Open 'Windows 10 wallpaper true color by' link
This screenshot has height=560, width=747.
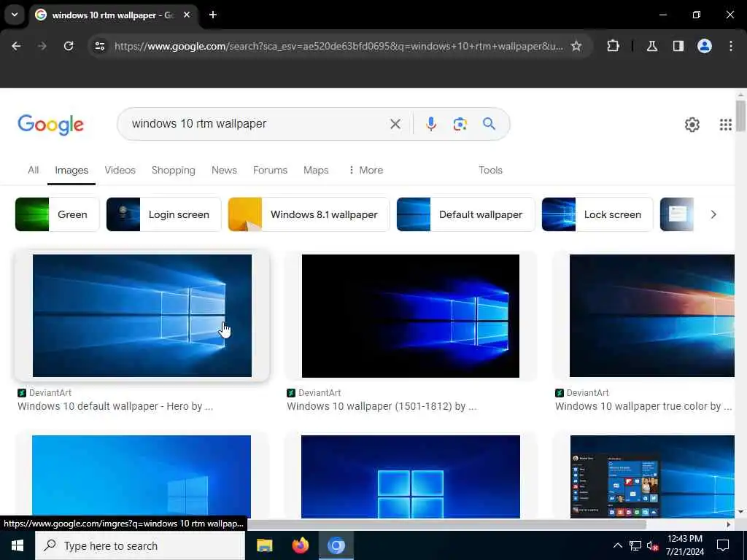point(643,406)
